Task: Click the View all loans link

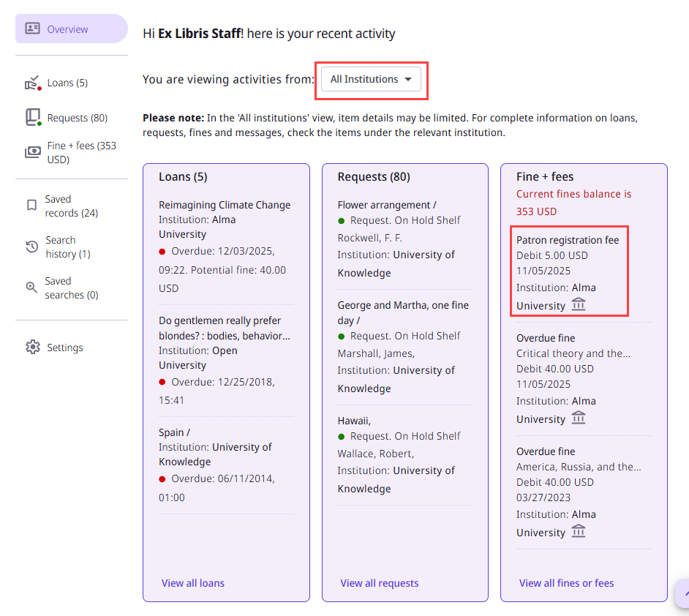Action: [193, 583]
